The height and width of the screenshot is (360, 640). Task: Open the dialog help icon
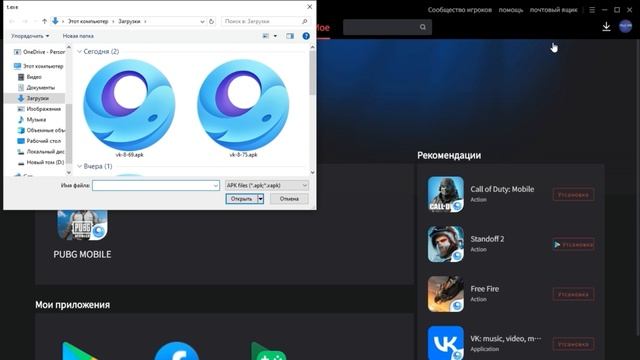tap(306, 36)
